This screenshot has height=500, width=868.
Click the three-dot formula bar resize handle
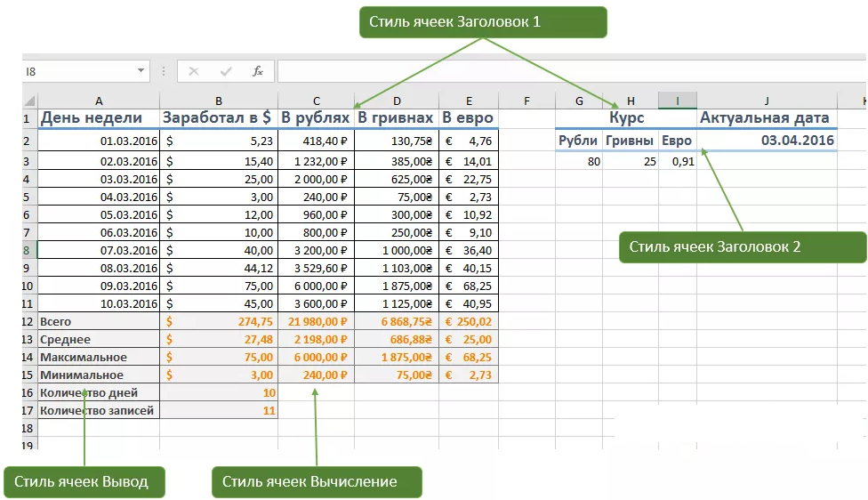click(164, 71)
